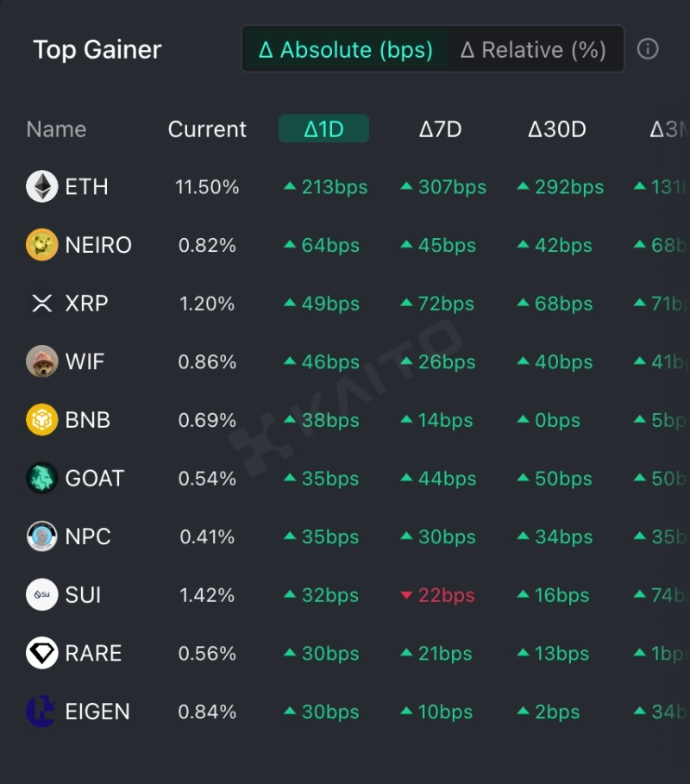Click the ETH coin icon
This screenshot has height=784, width=690.
41,186
